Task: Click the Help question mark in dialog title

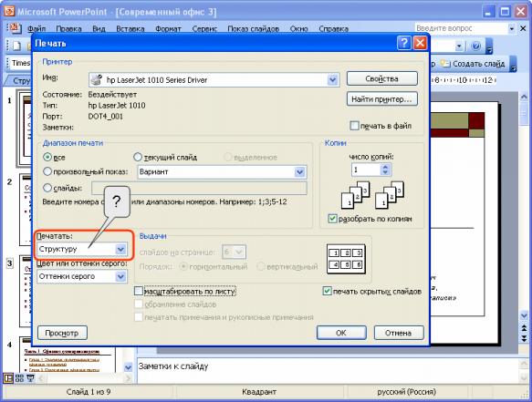Action: (x=403, y=43)
